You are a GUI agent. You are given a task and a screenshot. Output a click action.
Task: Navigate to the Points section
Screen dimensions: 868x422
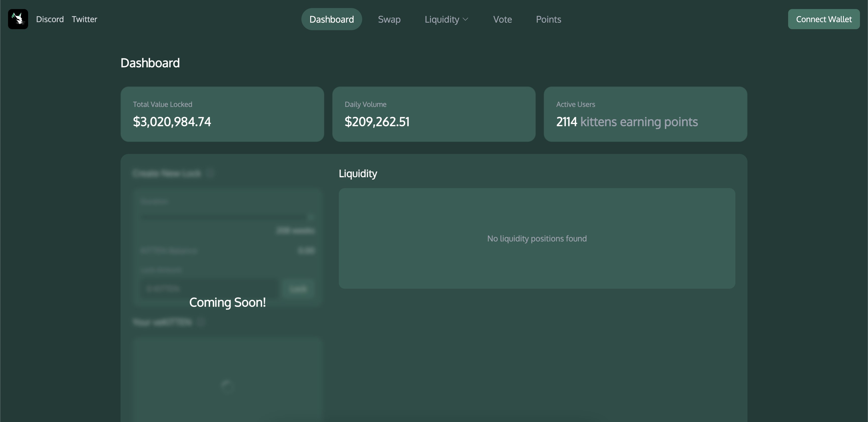(x=549, y=19)
